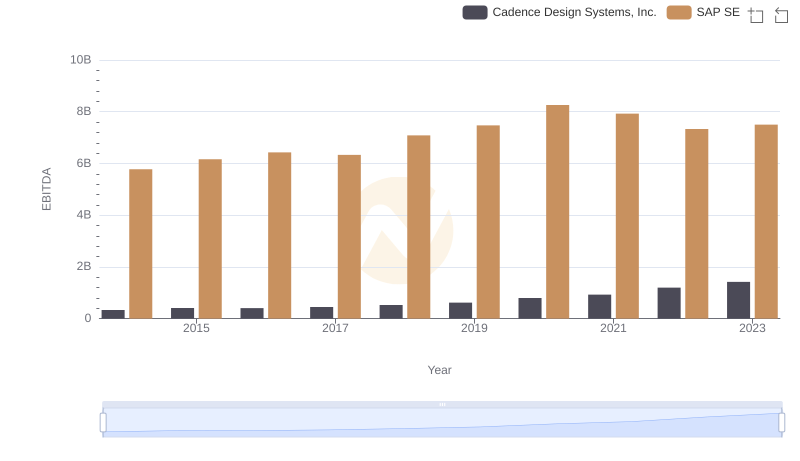This screenshot has width=800, height=461.
Task: Click the SAP SE bar for 2016
Action: pyautogui.click(x=280, y=235)
